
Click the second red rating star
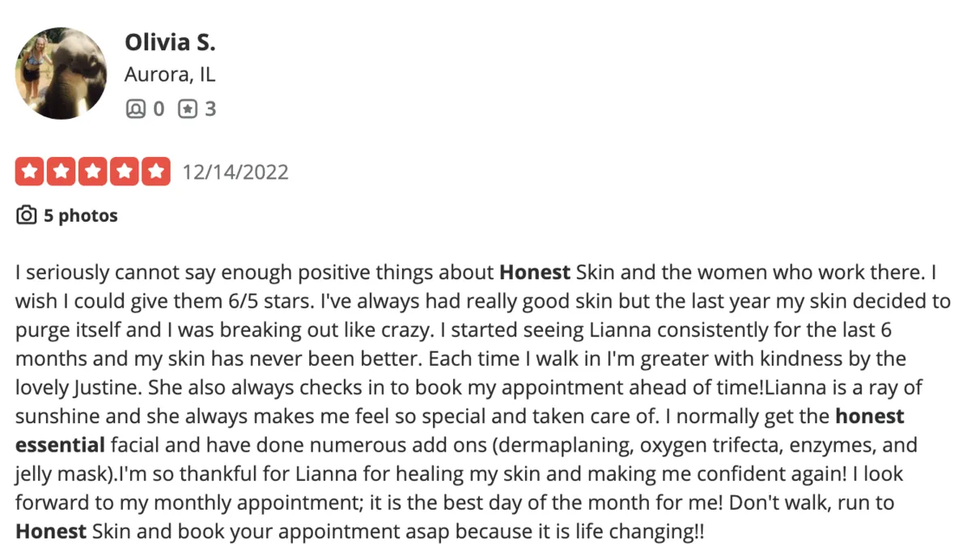61,172
